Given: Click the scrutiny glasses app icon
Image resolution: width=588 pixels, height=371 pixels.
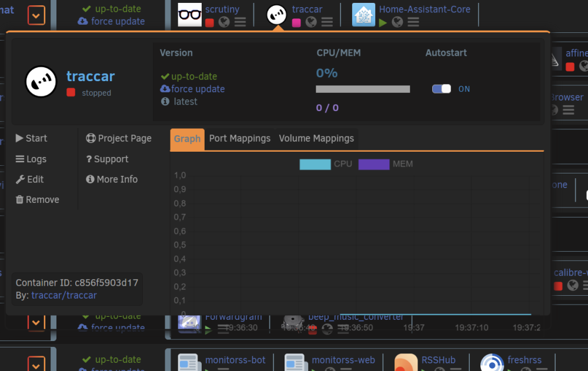Looking at the screenshot, I should (189, 15).
